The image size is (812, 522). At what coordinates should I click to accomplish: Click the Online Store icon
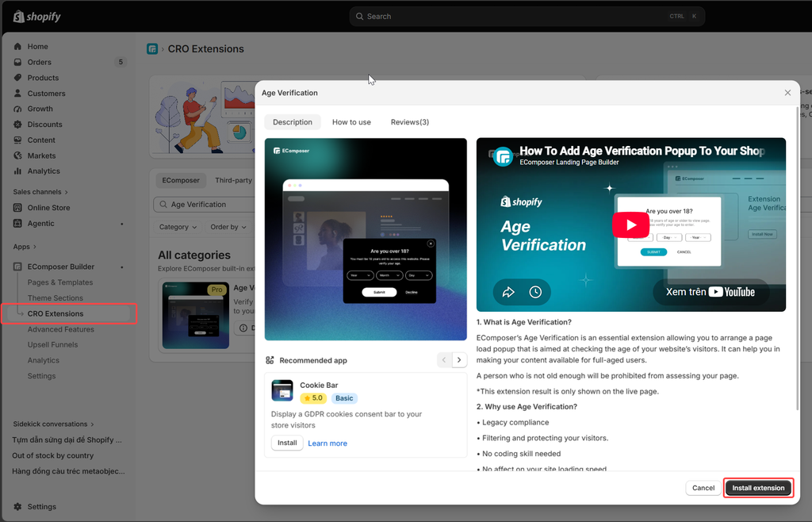(x=17, y=208)
